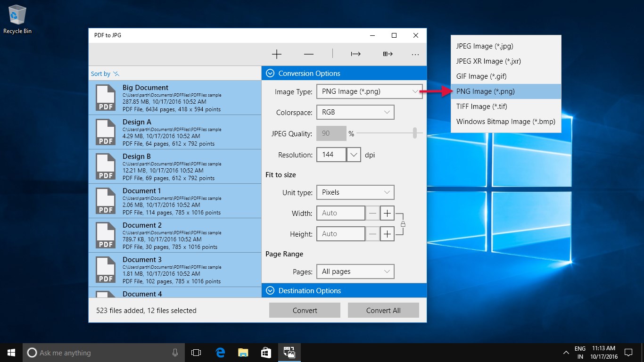The image size is (644, 362).
Task: Click the convert all grid-arrow toolbar icon
Action: point(388,54)
